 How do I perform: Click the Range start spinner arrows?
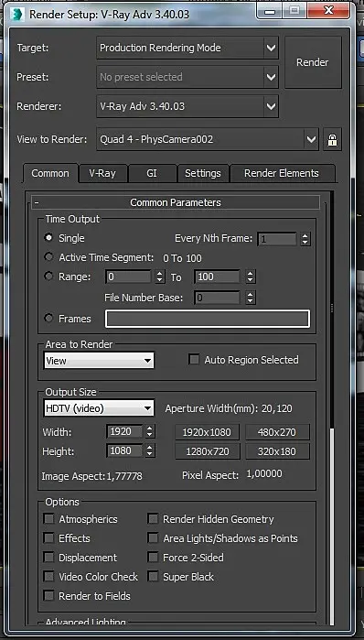(160, 277)
